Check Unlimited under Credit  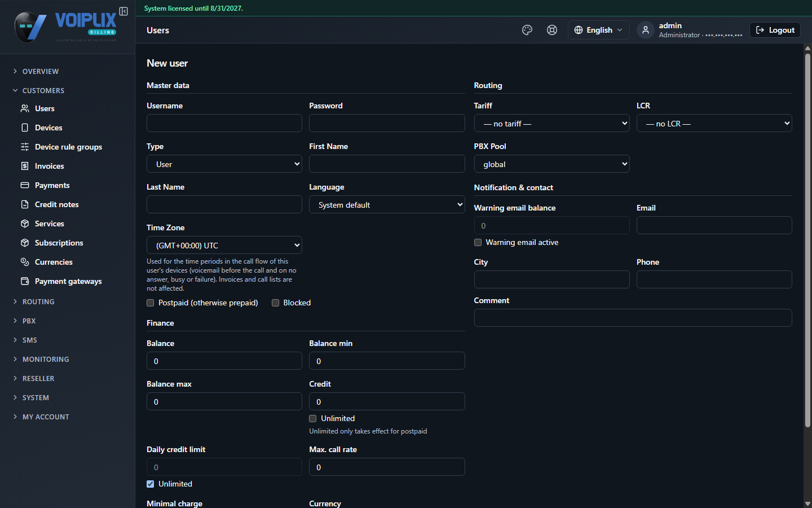[x=313, y=419]
